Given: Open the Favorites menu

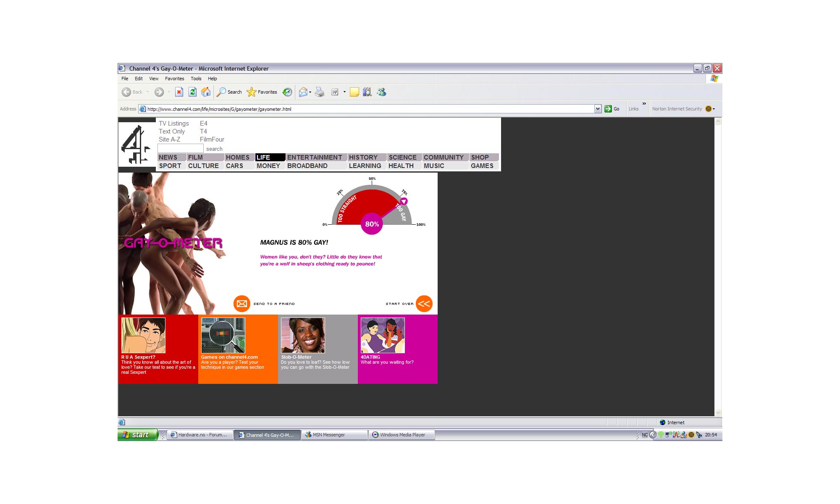Looking at the screenshot, I should (174, 79).
